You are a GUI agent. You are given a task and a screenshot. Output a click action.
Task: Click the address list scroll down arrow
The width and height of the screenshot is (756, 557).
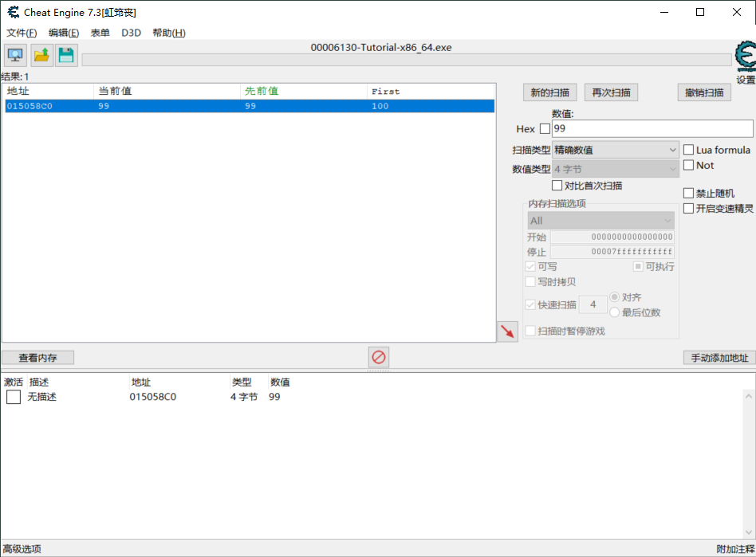[748, 532]
